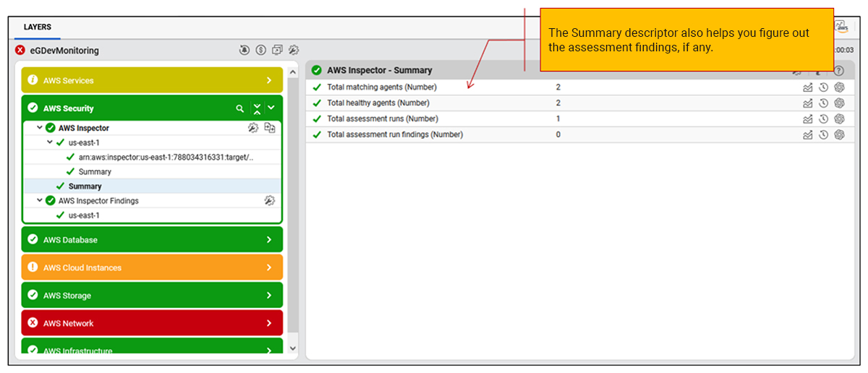This screenshot has width=868, height=373.
Task: Open history clock for Total assessment run findings
Action: 823,134
